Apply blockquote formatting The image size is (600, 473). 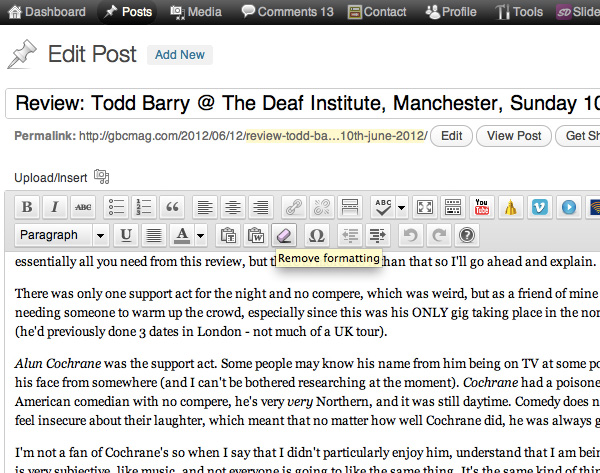172,207
